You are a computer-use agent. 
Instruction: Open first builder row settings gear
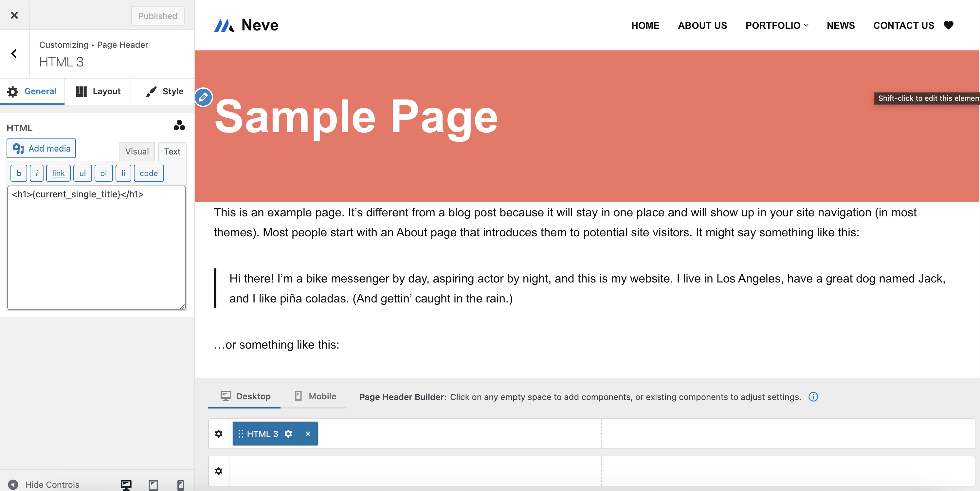click(x=218, y=434)
